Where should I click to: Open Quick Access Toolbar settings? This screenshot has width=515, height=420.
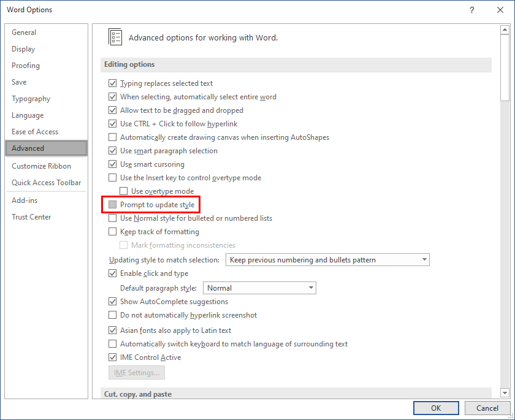click(x=47, y=183)
